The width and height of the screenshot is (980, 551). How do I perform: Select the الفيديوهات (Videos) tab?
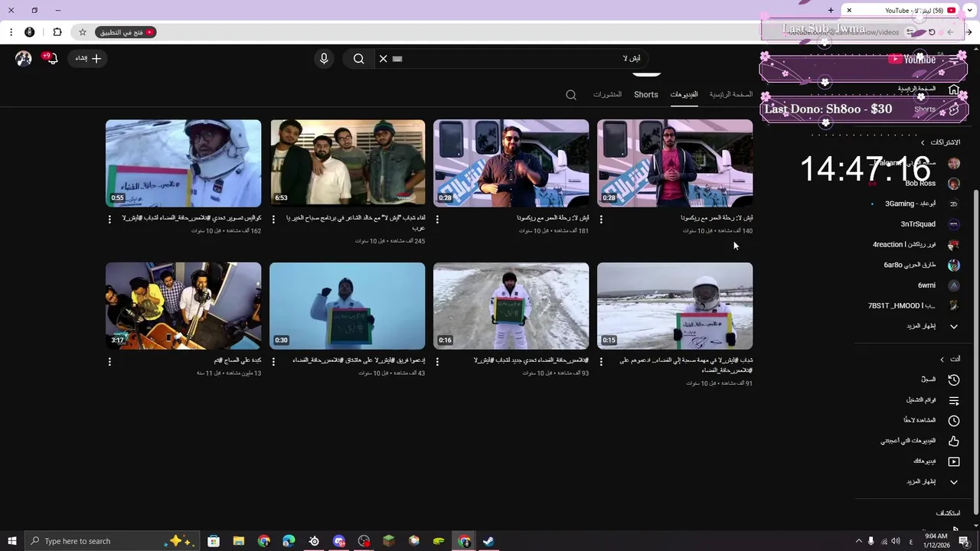point(684,95)
